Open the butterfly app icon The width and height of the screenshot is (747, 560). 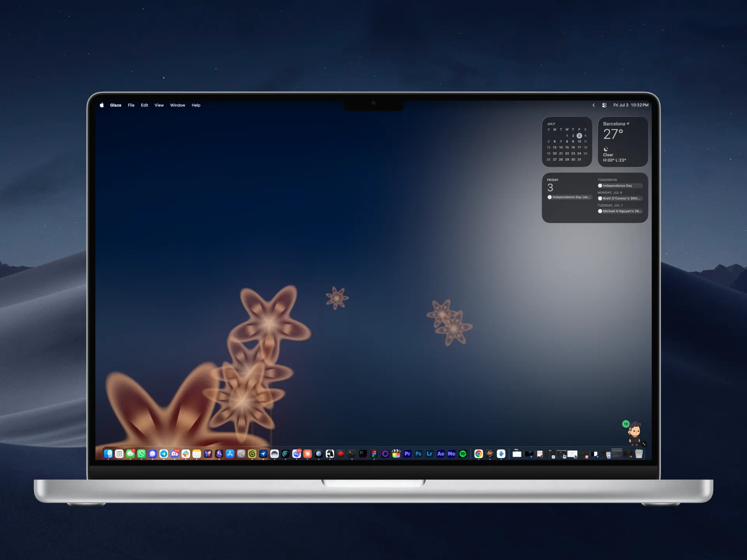tap(208, 454)
